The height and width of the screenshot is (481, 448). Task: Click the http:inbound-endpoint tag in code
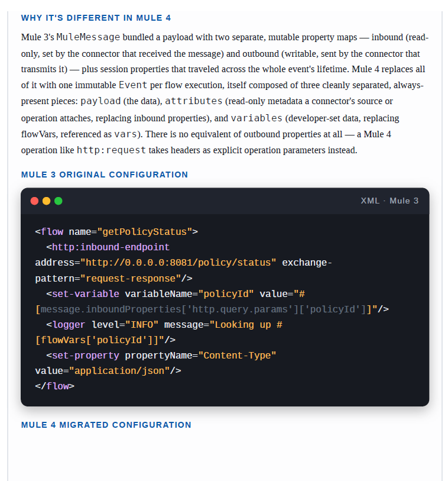pos(111,247)
